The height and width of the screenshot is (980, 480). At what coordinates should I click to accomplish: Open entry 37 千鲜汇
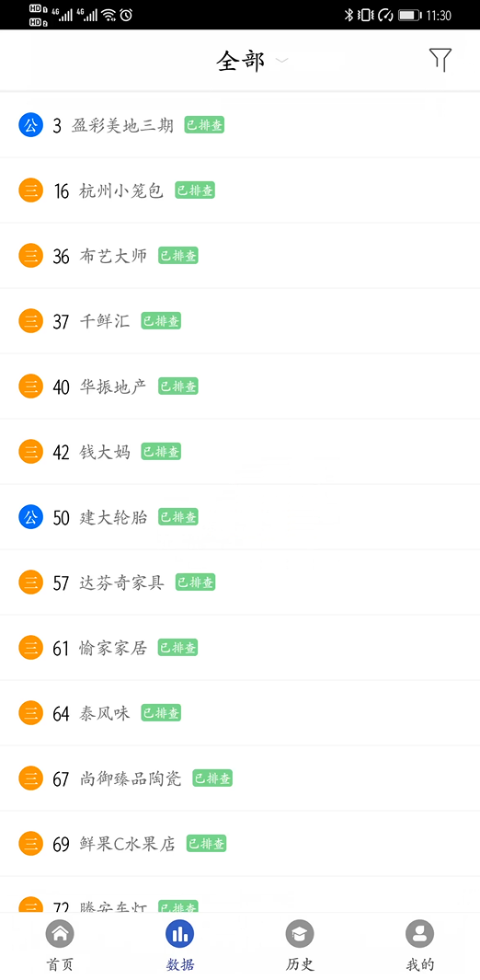(240, 321)
